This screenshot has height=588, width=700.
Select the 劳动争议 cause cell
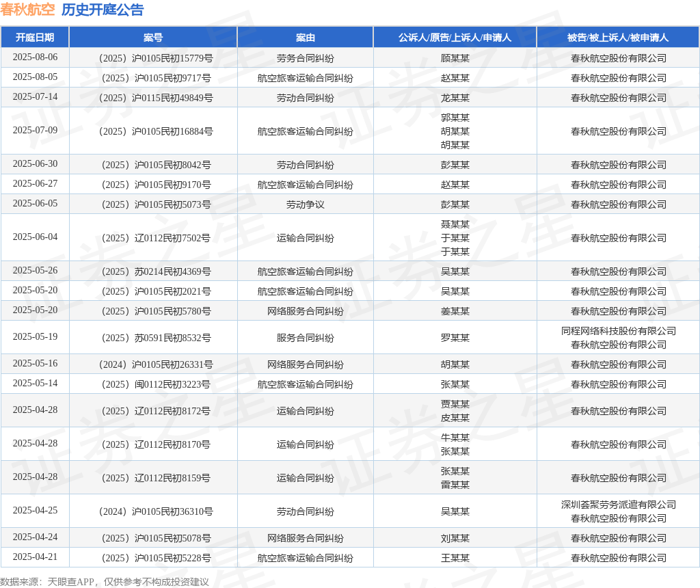click(306, 204)
